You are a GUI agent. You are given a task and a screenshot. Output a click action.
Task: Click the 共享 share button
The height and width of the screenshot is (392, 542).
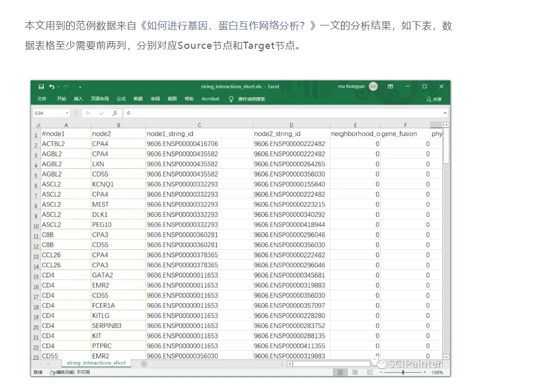pos(434,100)
